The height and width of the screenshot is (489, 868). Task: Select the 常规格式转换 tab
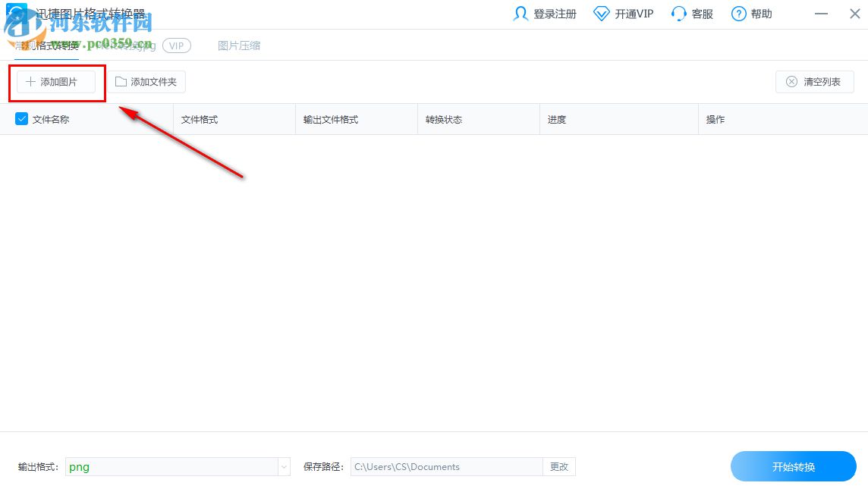(44, 45)
